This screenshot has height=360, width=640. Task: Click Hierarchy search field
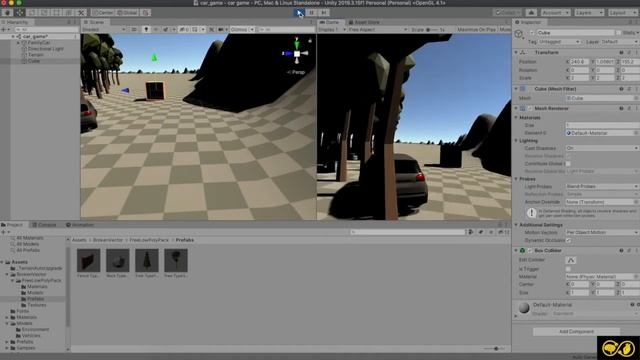click(x=46, y=29)
